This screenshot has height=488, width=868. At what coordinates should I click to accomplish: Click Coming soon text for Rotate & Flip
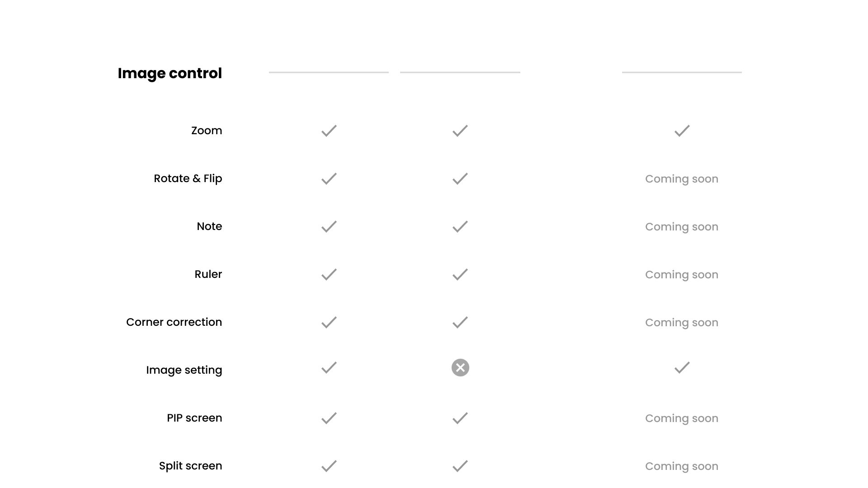(x=682, y=179)
